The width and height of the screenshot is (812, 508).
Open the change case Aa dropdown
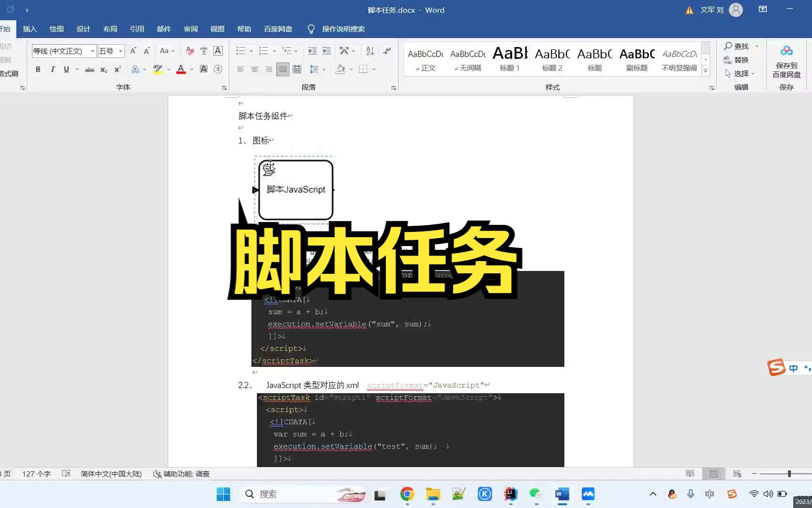pyautogui.click(x=167, y=51)
